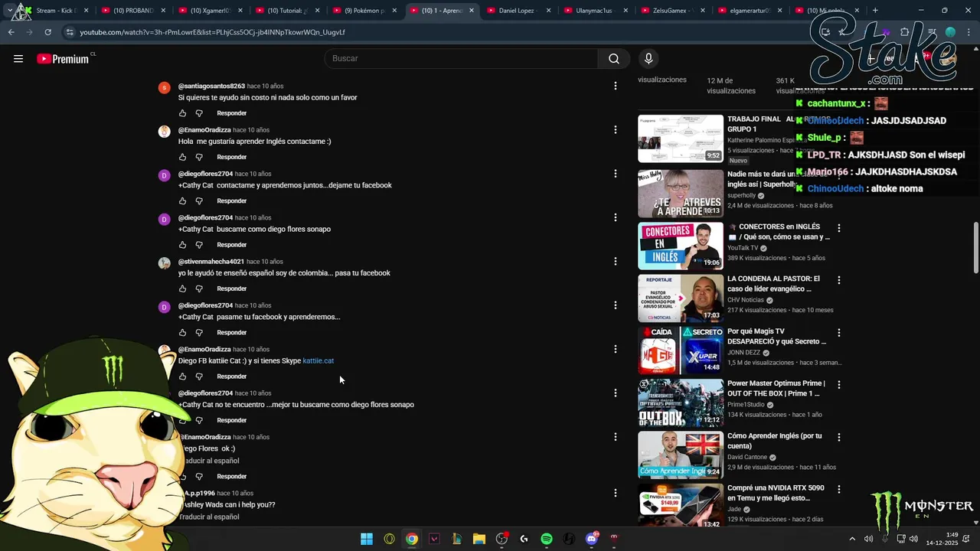Switch to (10) Xgamer tab
980x551 pixels.
tap(210, 11)
